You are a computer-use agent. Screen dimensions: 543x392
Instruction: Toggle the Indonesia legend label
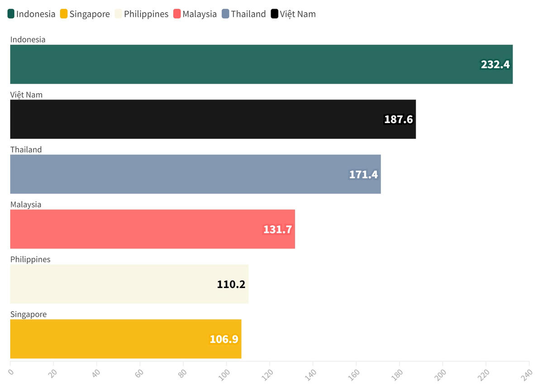pyautogui.click(x=36, y=14)
